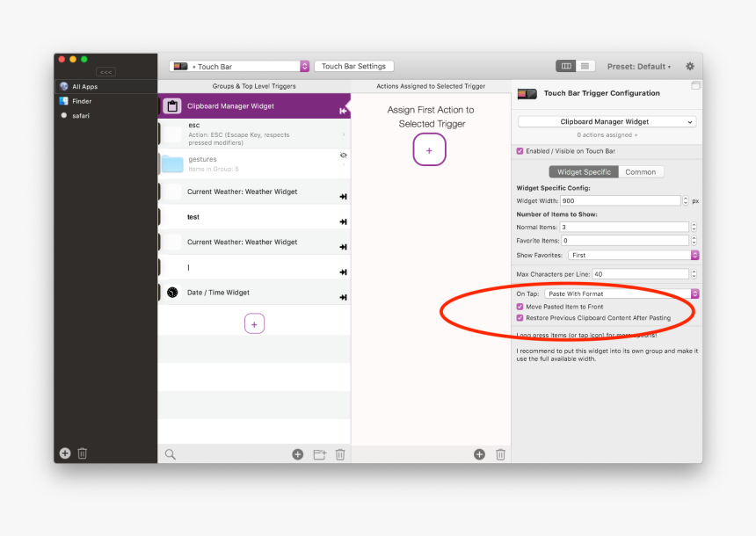Click the new folder icon under triggers

pyautogui.click(x=320, y=454)
